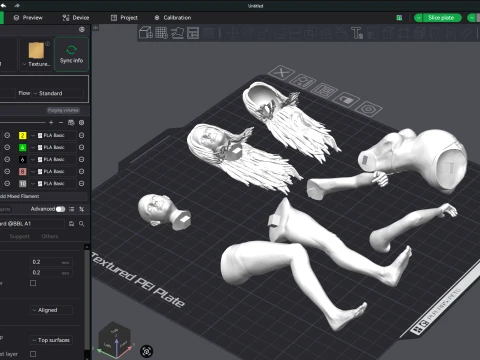Click the green filament 4 color swatch
Screen dimensions: 480x360
22,147
